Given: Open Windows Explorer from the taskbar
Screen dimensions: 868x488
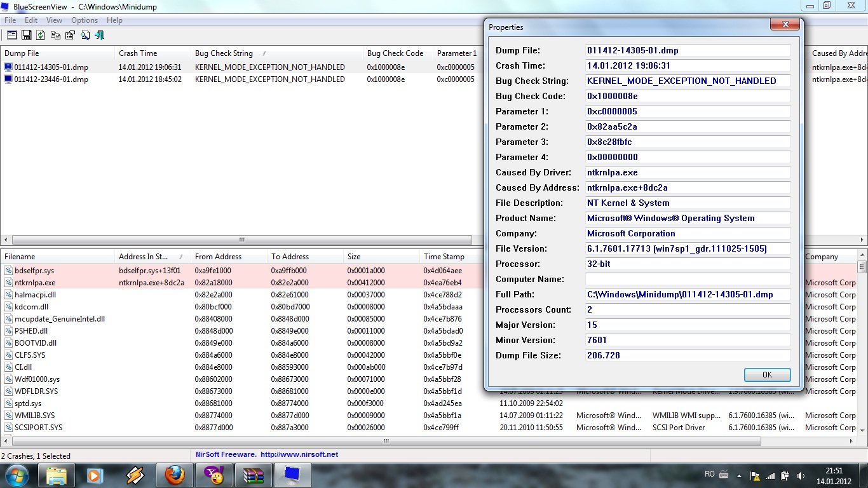Looking at the screenshot, I should [x=57, y=475].
